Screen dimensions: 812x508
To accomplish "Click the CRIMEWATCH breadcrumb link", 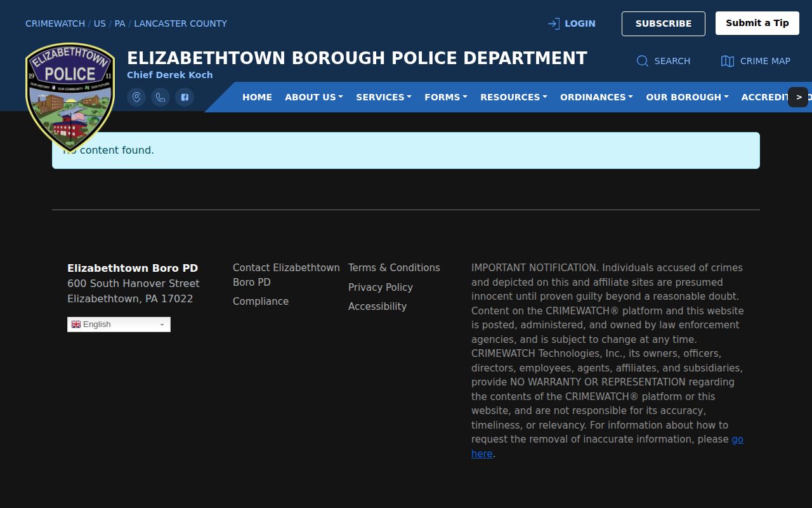I will coord(55,23).
